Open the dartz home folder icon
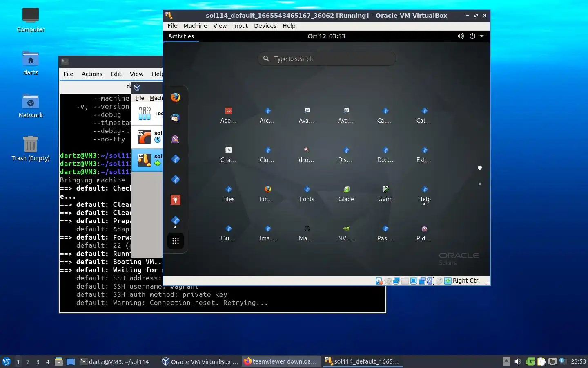Image resolution: width=588 pixels, height=368 pixels. point(31,63)
